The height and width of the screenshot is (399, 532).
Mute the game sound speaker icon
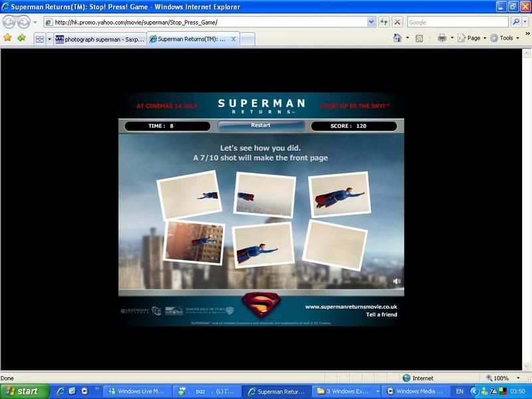(x=396, y=281)
